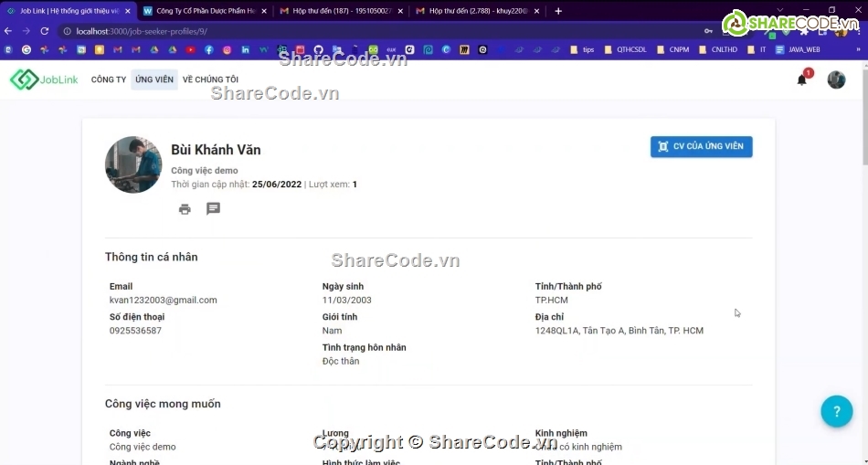Open a new browser tab
Viewport: 868px width, 465px height.
(558, 11)
